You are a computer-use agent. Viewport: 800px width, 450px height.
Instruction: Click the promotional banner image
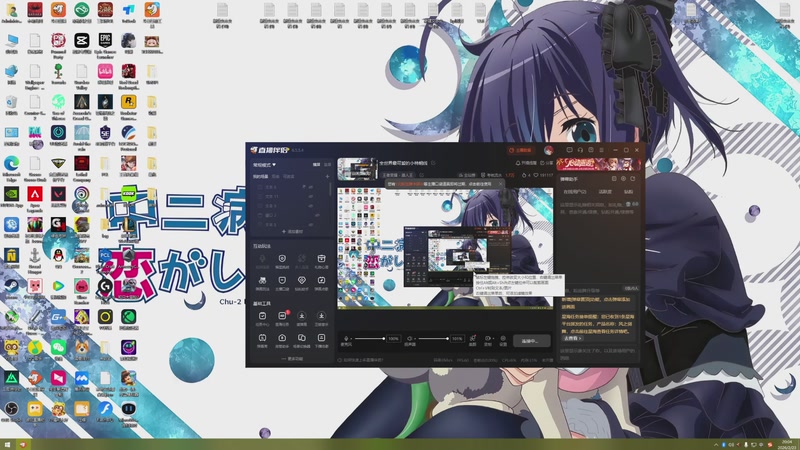[x=598, y=163]
